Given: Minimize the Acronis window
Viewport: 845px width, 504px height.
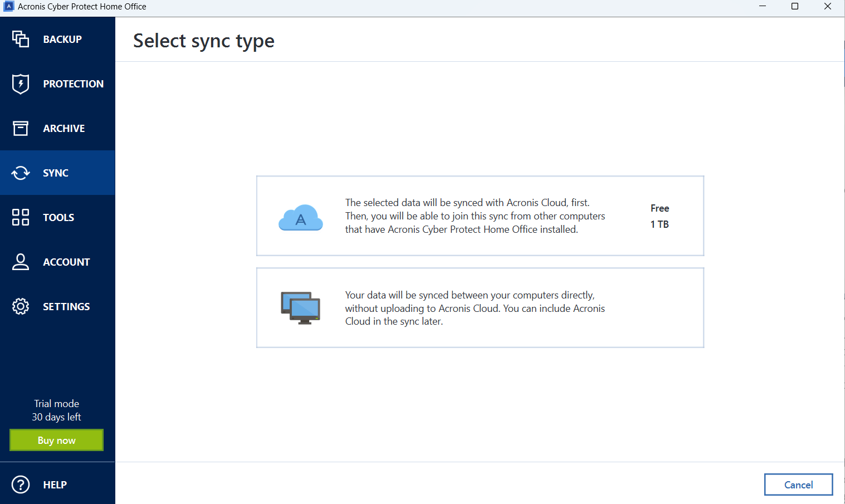Looking at the screenshot, I should [763, 7].
